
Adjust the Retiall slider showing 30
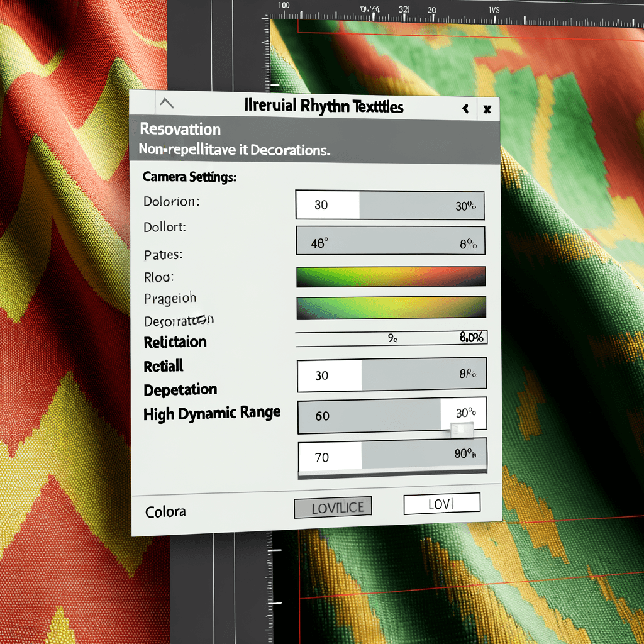392,375
